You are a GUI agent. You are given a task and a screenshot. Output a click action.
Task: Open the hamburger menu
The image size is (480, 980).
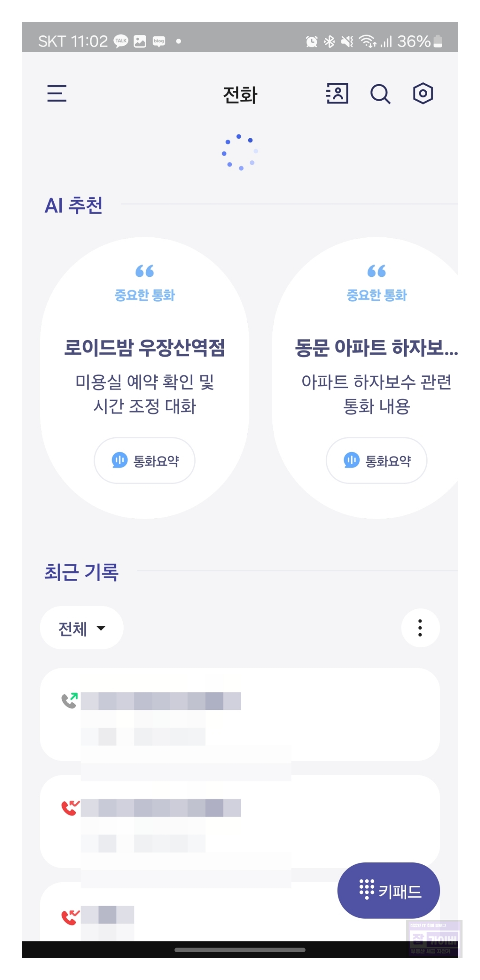(57, 93)
